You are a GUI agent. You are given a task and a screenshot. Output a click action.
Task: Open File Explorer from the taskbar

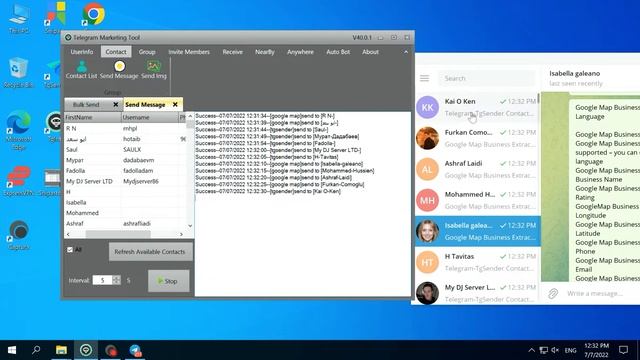[x=61, y=350]
